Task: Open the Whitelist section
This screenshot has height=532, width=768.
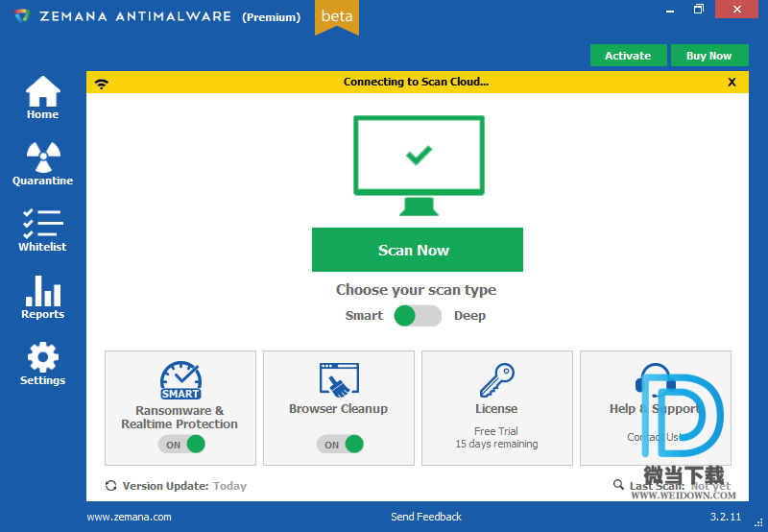Action: (x=42, y=230)
